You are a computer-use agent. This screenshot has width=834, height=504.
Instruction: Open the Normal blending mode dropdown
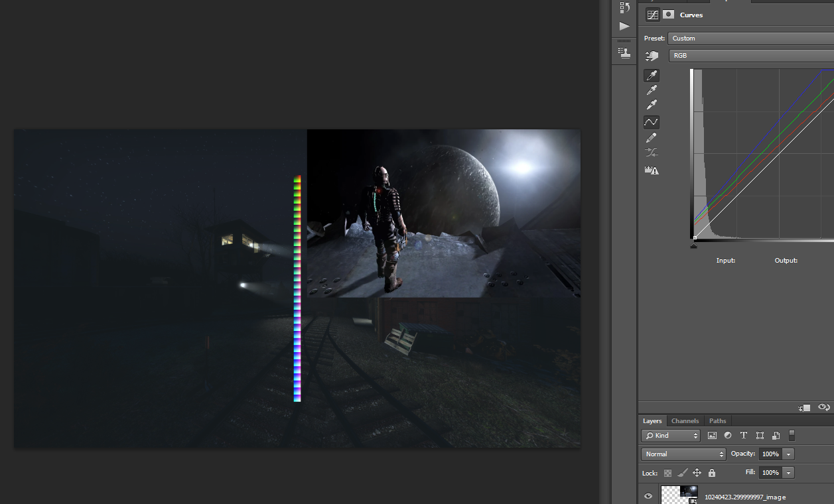click(684, 454)
